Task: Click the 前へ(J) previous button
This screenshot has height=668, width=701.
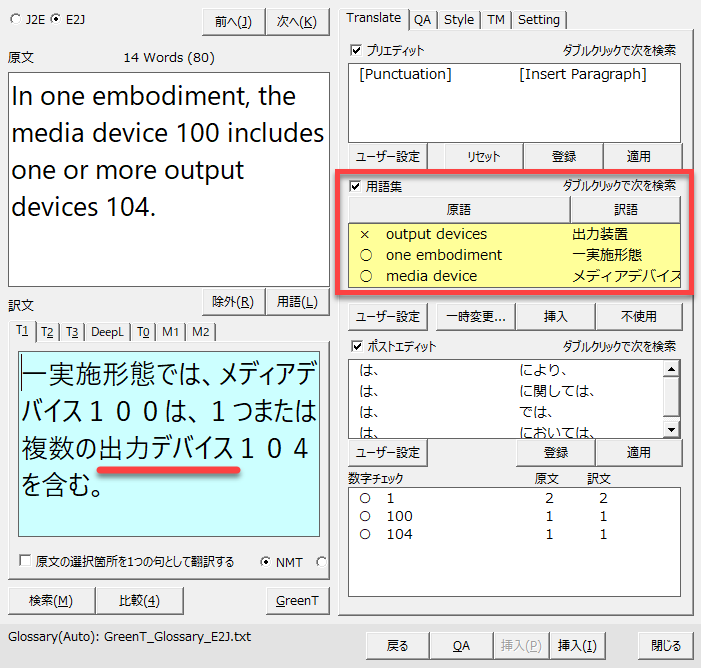Action: (233, 21)
